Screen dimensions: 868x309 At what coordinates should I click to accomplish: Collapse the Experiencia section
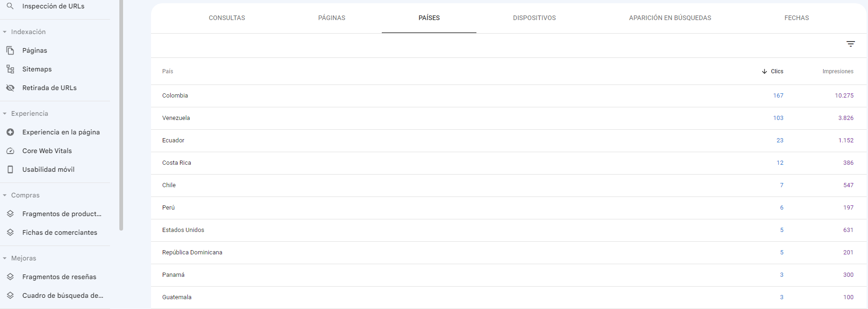click(5, 113)
